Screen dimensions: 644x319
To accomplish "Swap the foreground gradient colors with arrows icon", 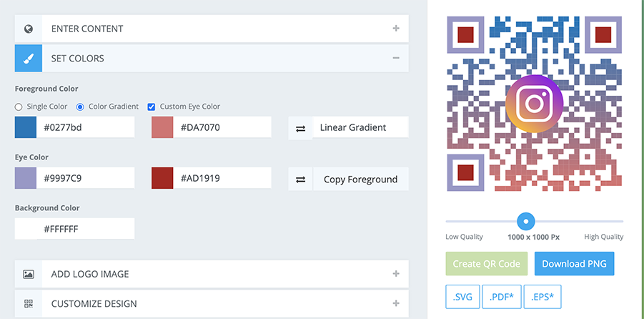I will click(301, 128).
